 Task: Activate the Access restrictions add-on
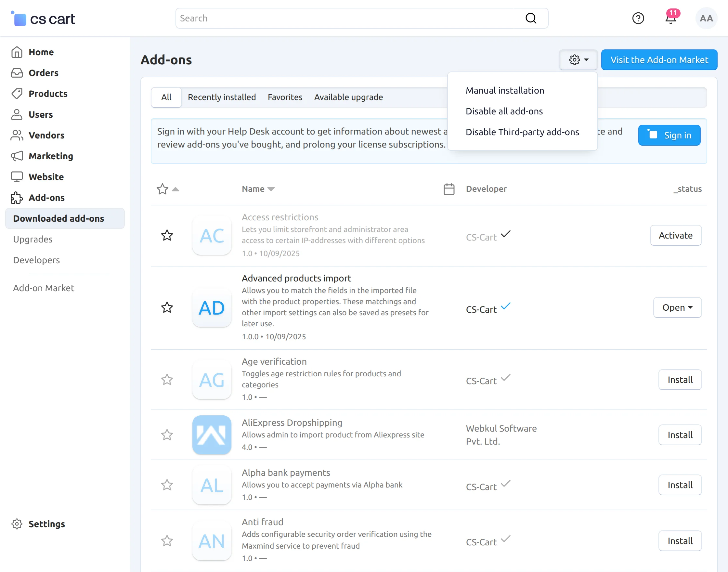pos(675,235)
